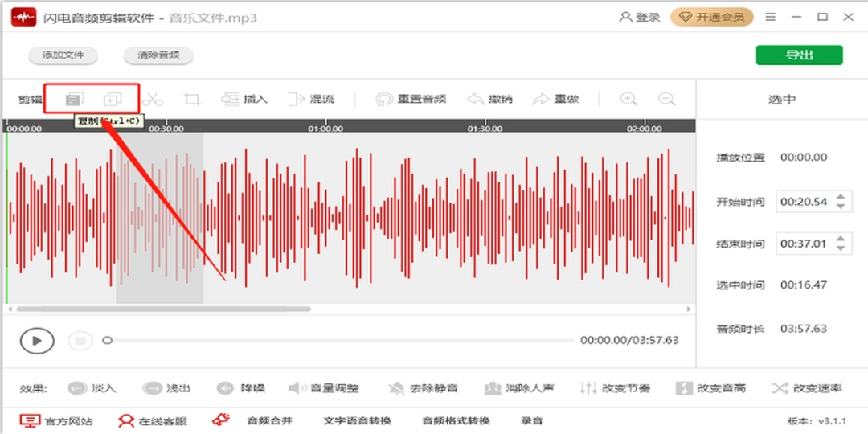The width and height of the screenshot is (868, 434).
Task: Decrease 结束时间 with the down arrow
Action: [841, 249]
